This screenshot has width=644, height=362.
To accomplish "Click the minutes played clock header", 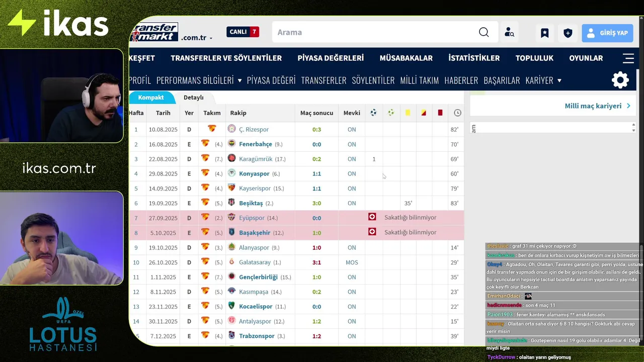I will pos(457,113).
